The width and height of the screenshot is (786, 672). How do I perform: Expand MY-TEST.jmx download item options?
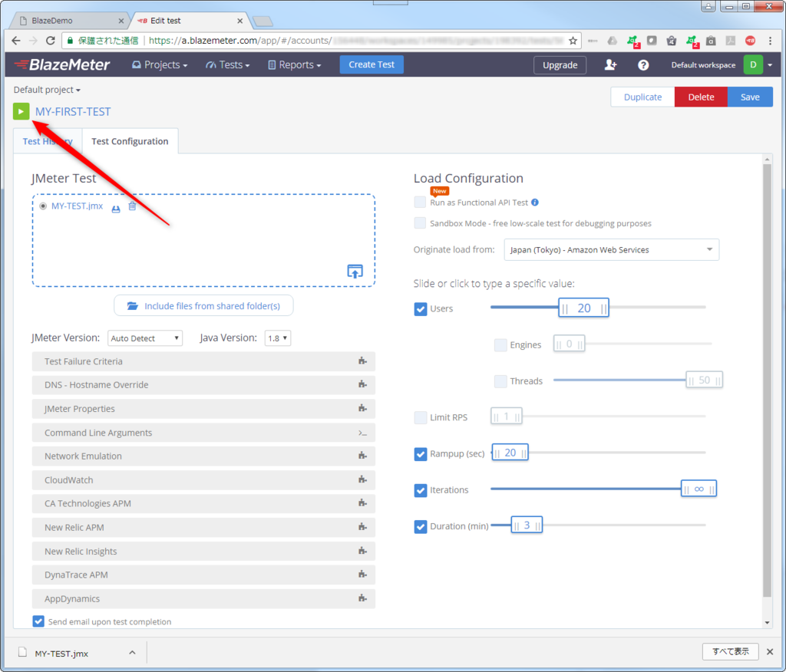(x=132, y=653)
